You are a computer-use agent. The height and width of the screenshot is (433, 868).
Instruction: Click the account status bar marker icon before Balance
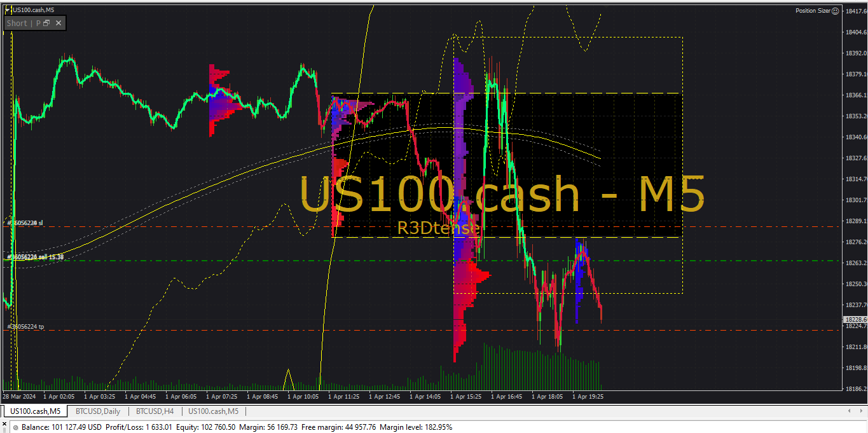16,427
